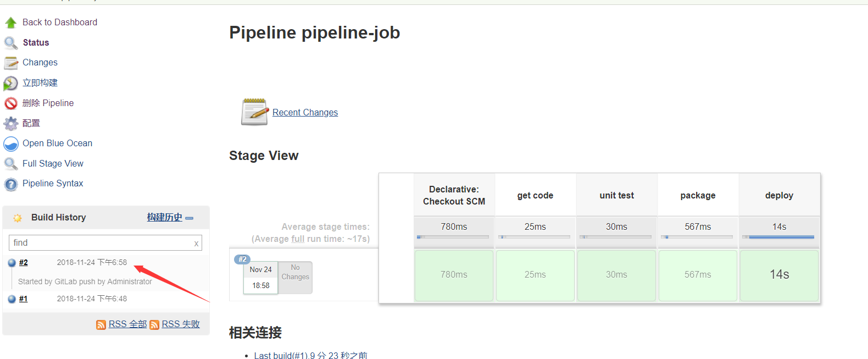Clear the find box with the x
The height and width of the screenshot is (359, 868).
click(196, 243)
